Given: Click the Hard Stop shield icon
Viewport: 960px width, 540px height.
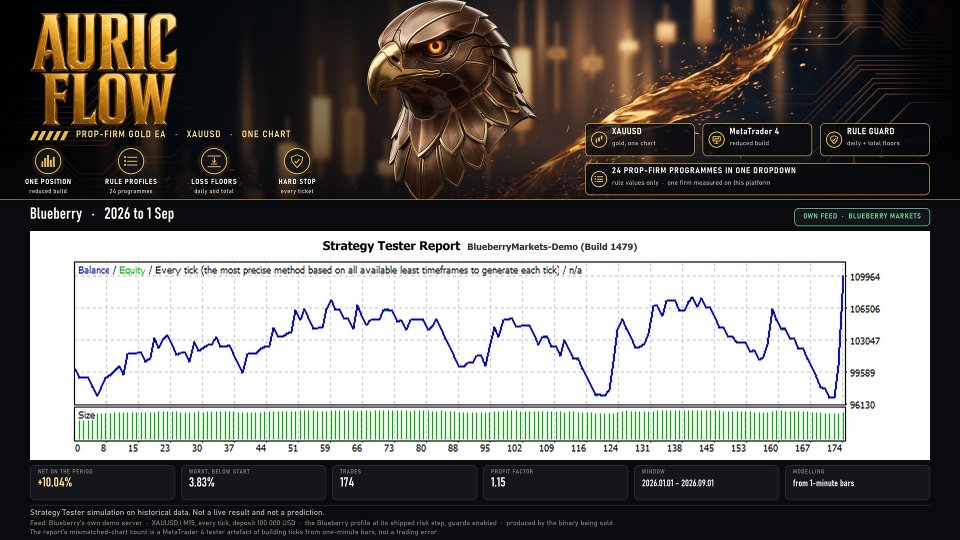Looking at the screenshot, I should point(297,162).
